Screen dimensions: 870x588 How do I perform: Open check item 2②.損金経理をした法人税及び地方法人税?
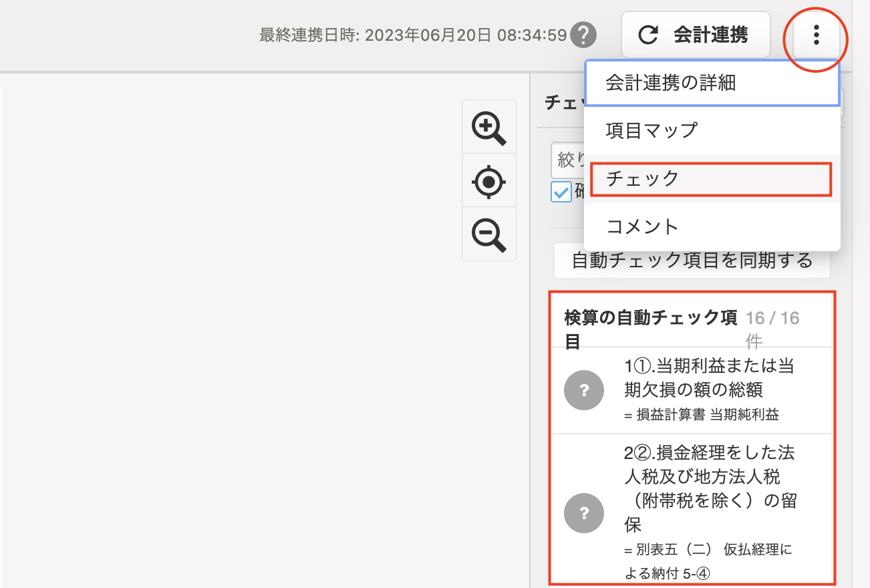[692, 509]
